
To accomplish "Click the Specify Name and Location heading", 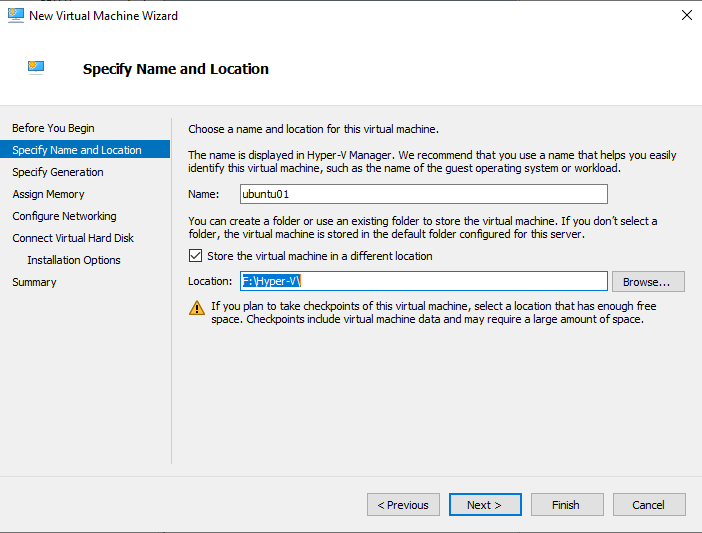I will pos(176,69).
